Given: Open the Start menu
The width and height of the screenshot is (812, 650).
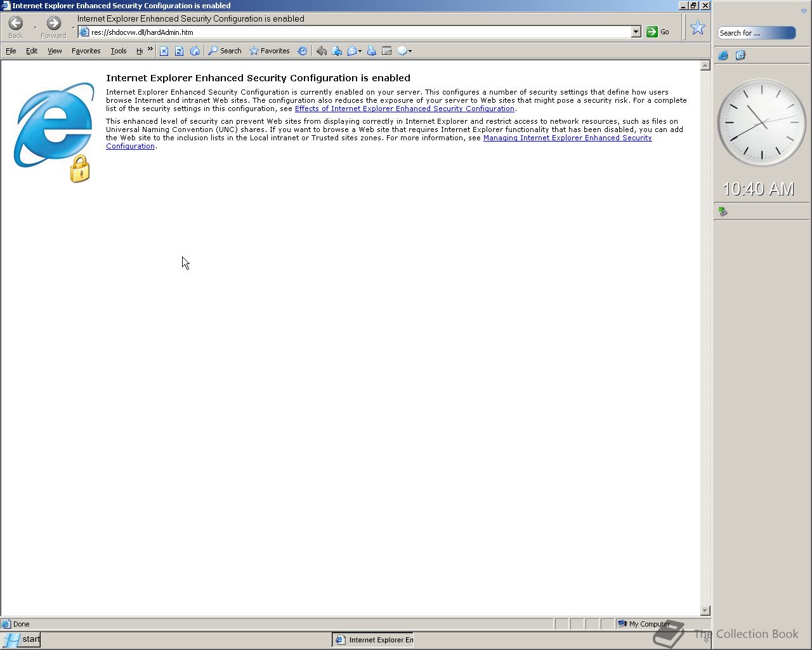Looking at the screenshot, I should point(21,639).
